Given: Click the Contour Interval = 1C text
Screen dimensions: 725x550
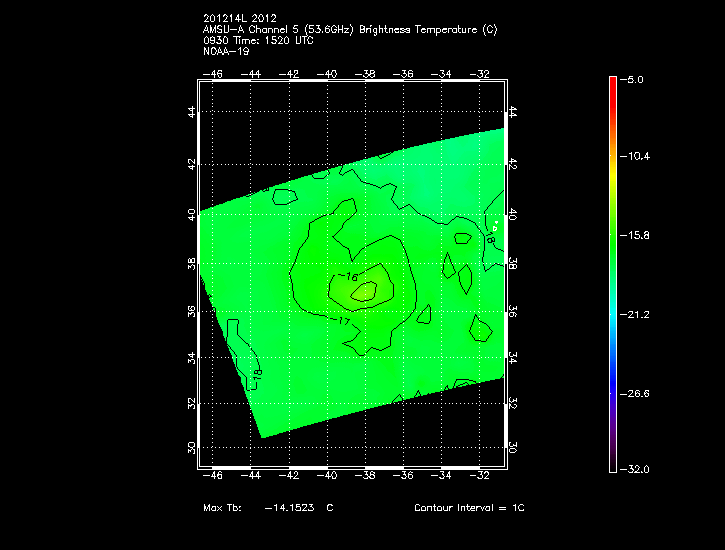Looking at the screenshot, I should coord(469,508).
